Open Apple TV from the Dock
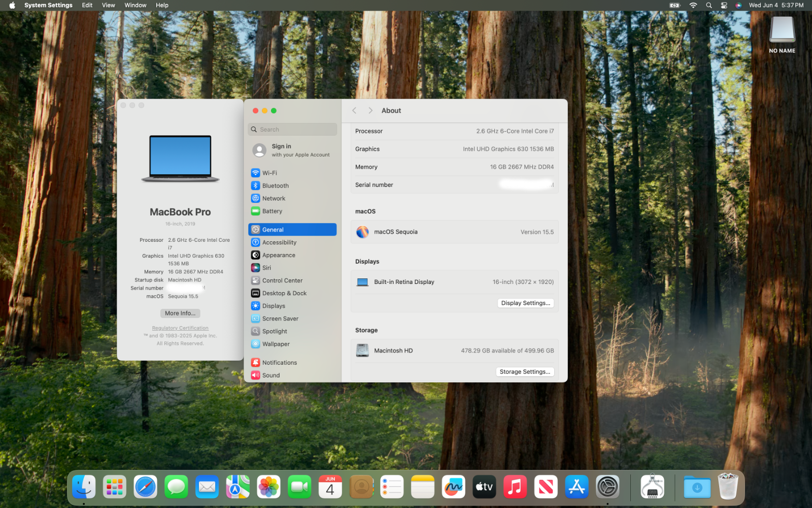This screenshot has height=508, width=812. click(484, 487)
